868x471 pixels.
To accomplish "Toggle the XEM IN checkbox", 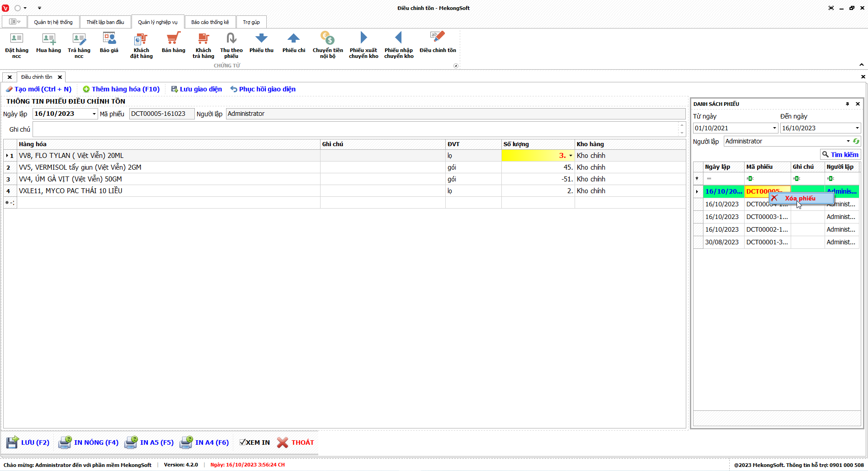I will click(243, 442).
